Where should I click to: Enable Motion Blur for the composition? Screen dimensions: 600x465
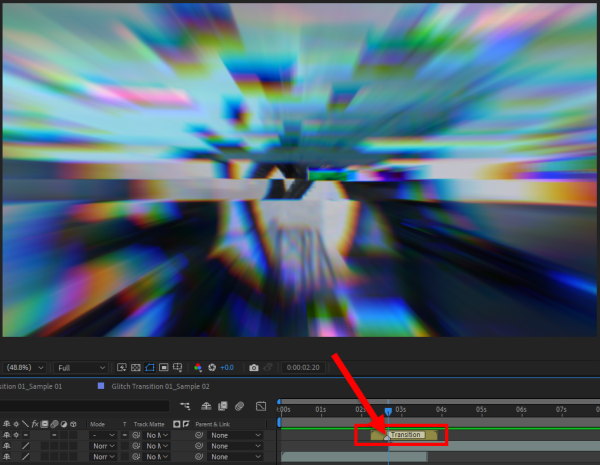(x=240, y=406)
